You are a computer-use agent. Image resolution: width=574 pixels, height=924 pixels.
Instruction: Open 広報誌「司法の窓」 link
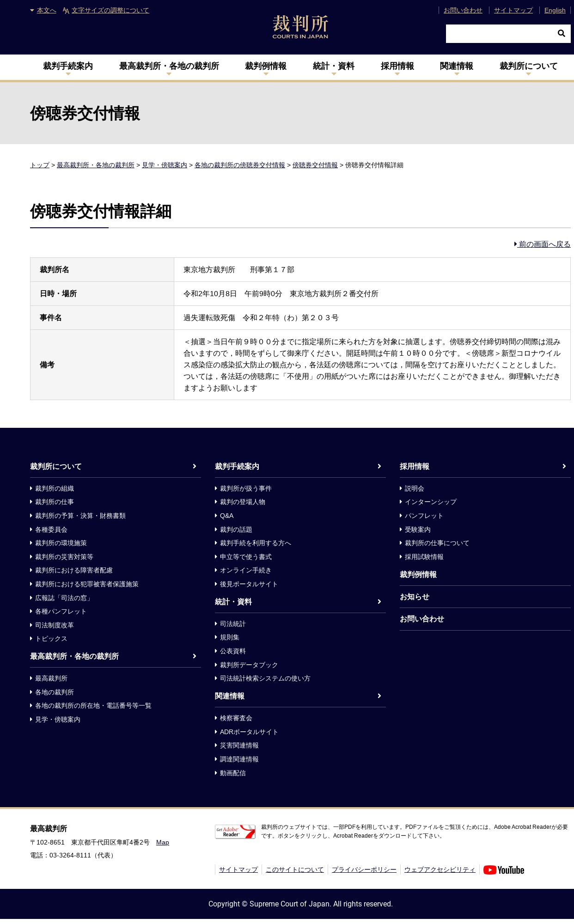click(64, 598)
